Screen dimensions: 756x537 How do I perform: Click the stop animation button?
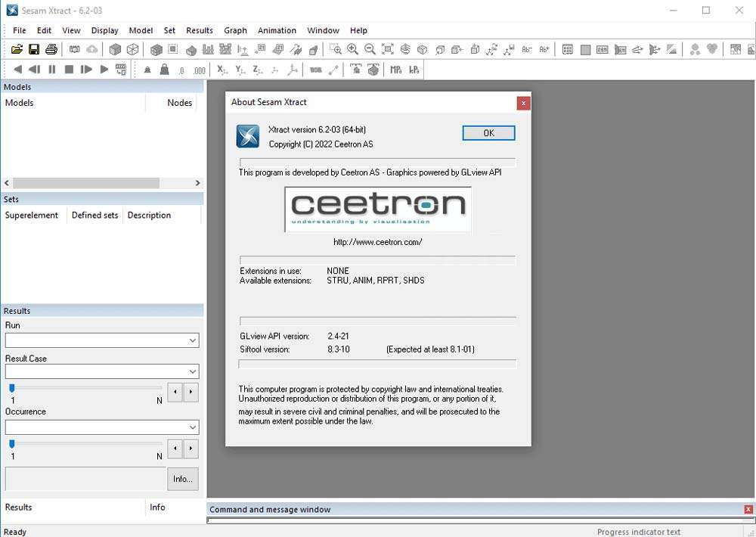[69, 70]
